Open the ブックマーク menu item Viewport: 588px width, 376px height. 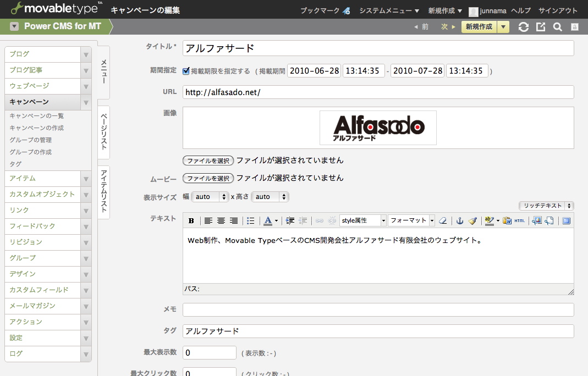coord(320,11)
